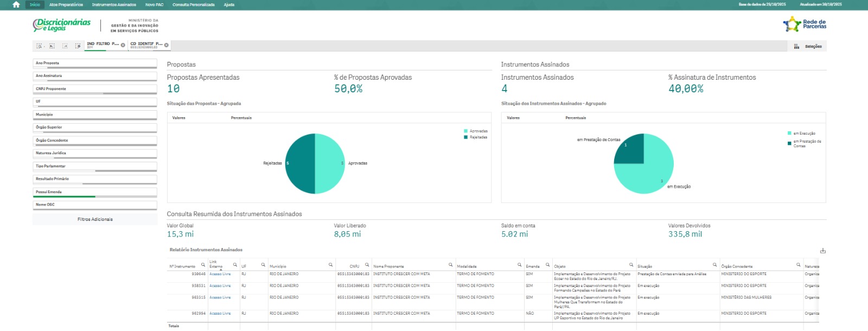Search within the Situação column
Screen dimensions: 868x331
coord(714,265)
